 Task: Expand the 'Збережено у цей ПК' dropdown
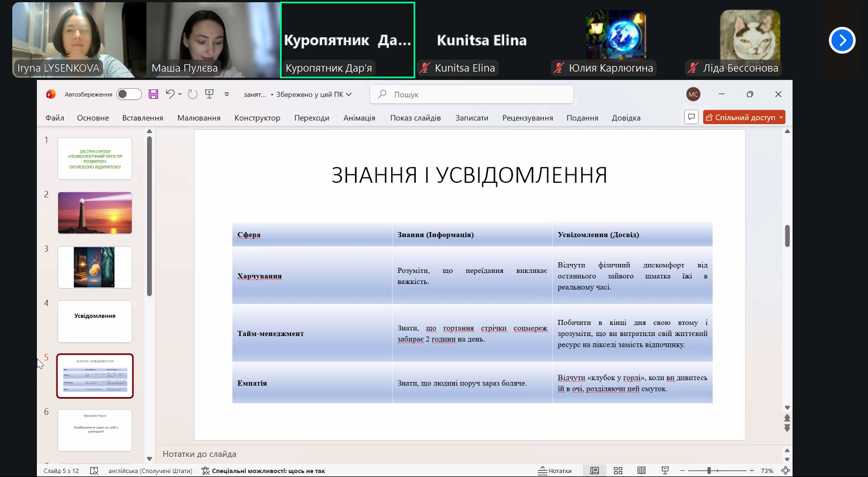[349, 95]
